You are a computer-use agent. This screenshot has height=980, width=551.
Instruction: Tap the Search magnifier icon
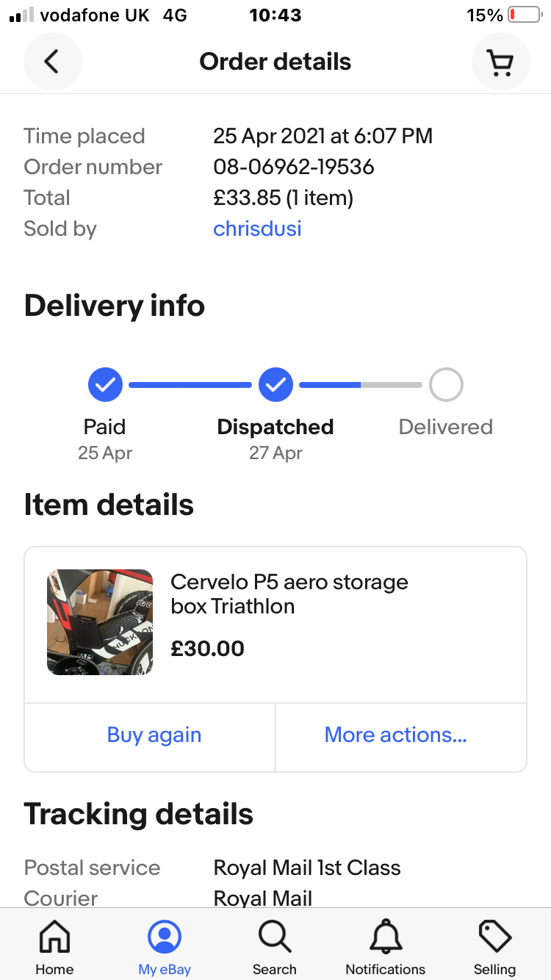(x=275, y=937)
